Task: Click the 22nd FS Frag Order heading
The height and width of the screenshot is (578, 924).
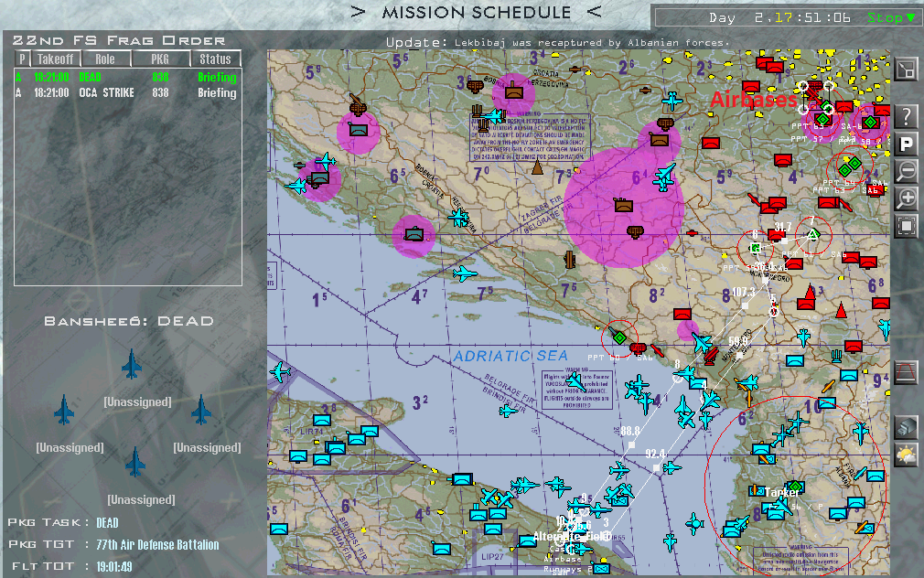Action: coord(119,40)
